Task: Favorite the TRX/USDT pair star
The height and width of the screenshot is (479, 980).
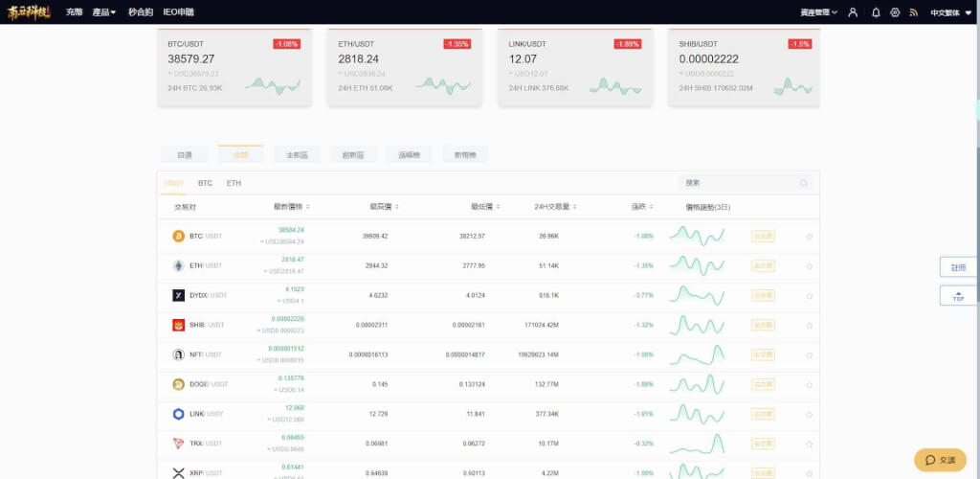Action: 810,444
